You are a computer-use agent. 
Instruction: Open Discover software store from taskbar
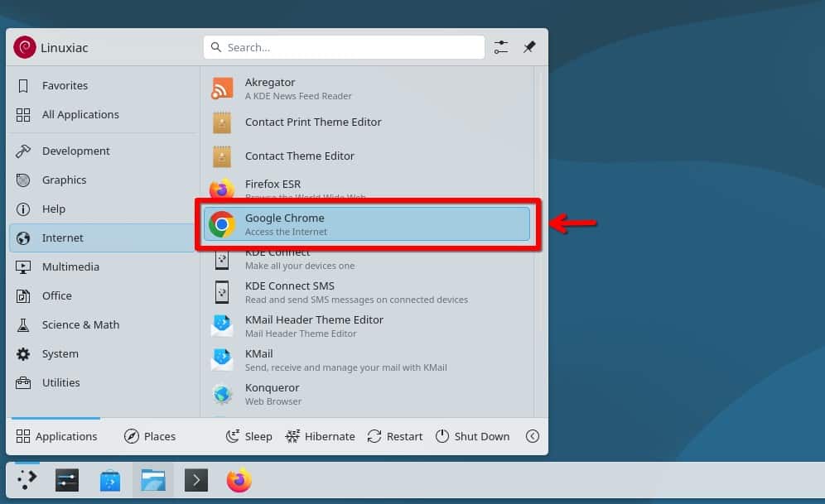(x=110, y=480)
